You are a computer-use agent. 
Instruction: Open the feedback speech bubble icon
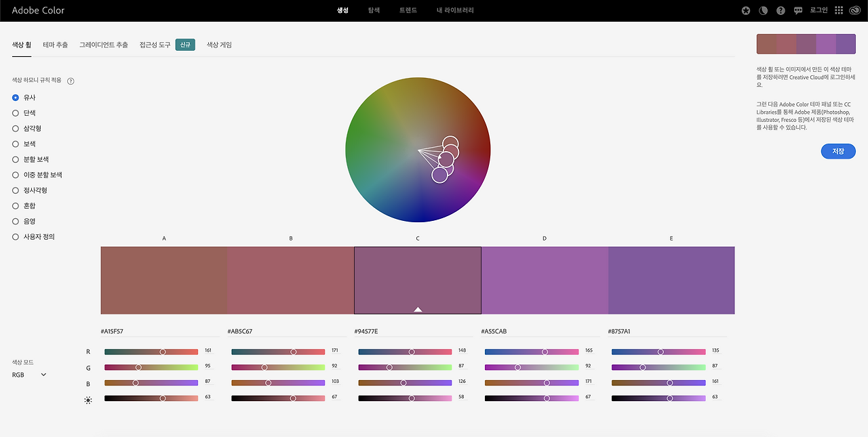coord(798,11)
